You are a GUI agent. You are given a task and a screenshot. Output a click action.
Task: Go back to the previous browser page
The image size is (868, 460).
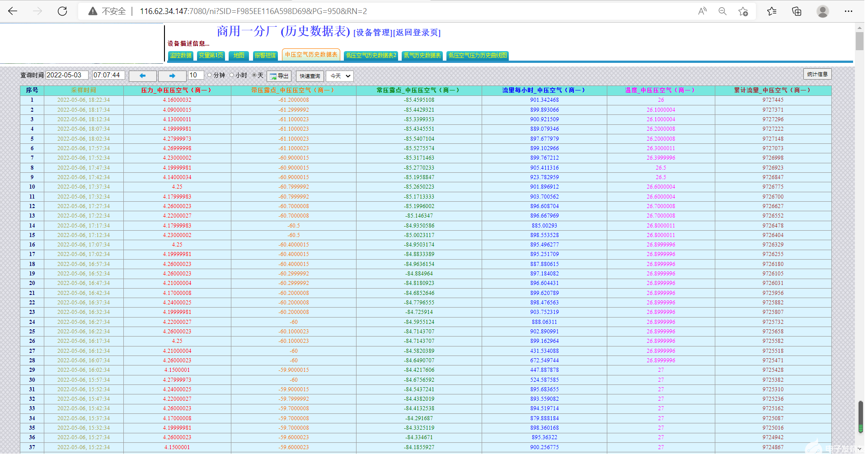click(x=13, y=11)
